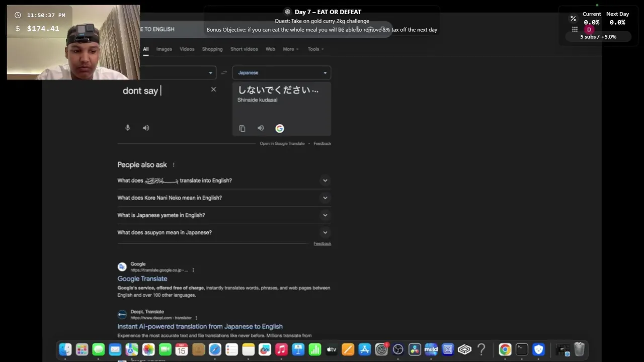Open options for DeepL Translate result
This screenshot has width=644, height=362.
click(196, 318)
